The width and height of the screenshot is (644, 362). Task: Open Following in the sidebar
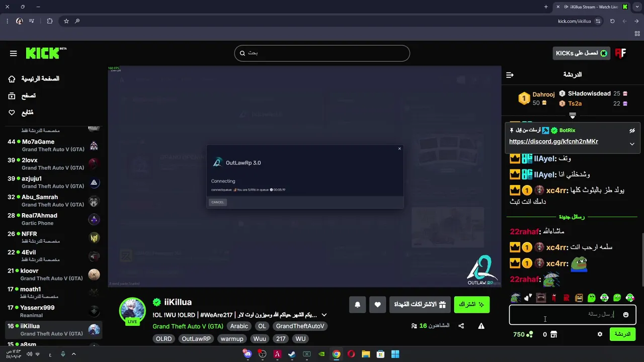point(21,113)
